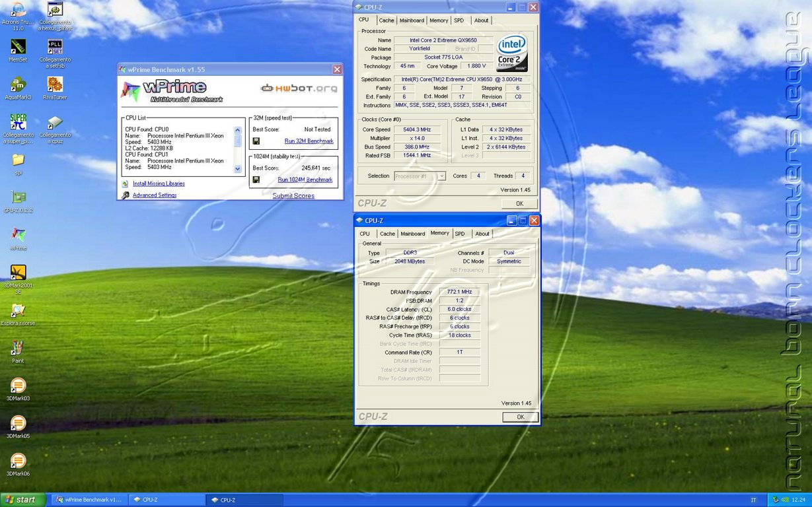
Task: Run the 32M Benchmark
Action: pos(309,141)
